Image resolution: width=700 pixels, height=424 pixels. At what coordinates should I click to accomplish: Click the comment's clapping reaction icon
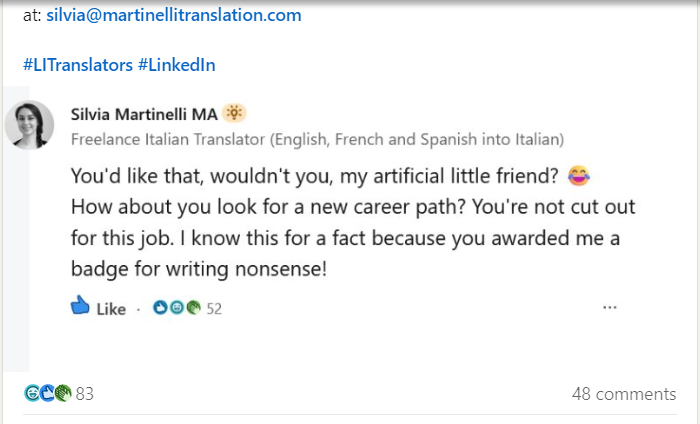[x=193, y=308]
